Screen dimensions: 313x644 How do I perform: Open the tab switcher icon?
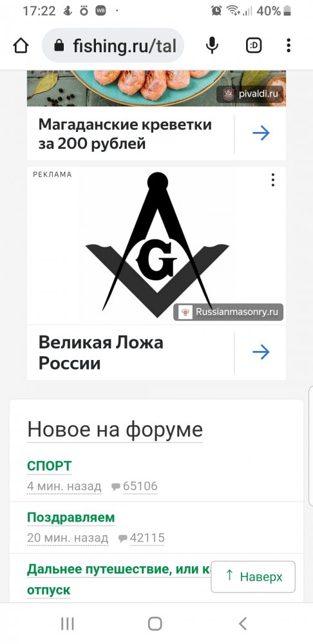254,46
